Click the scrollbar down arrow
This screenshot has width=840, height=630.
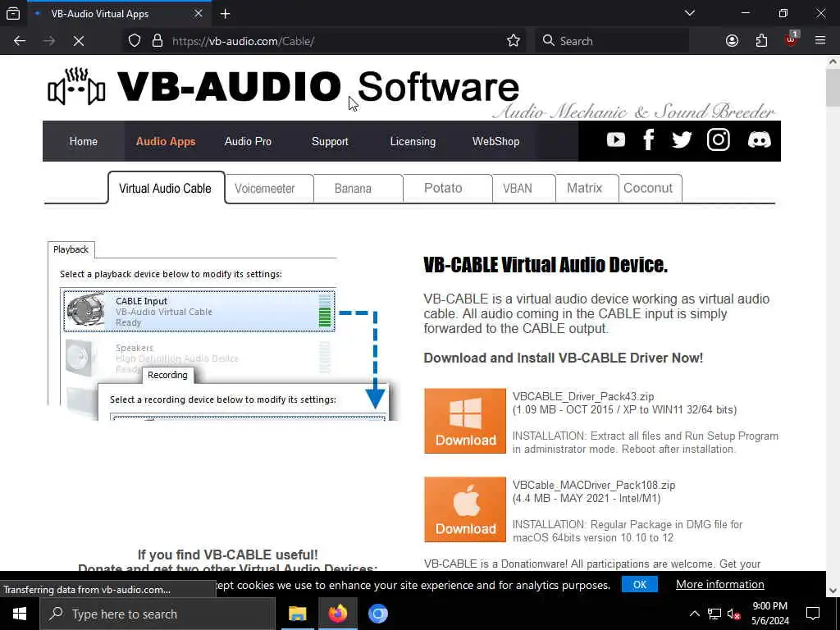[x=833, y=591]
